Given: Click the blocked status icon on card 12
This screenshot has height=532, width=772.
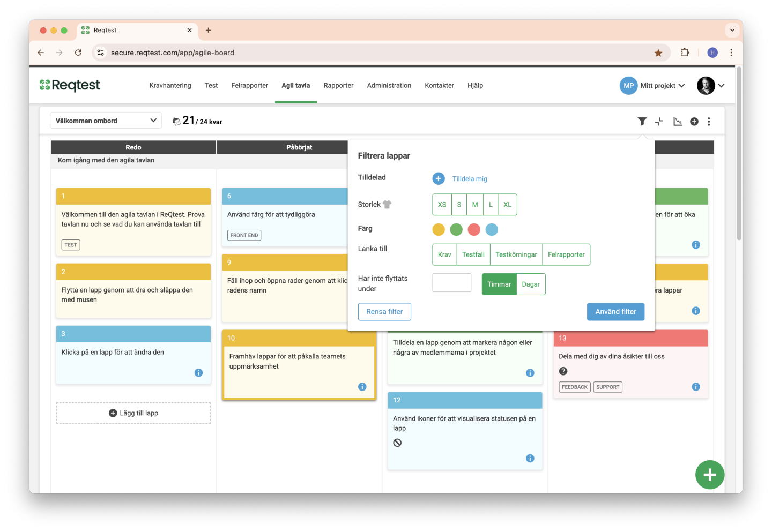Looking at the screenshot, I should [397, 443].
